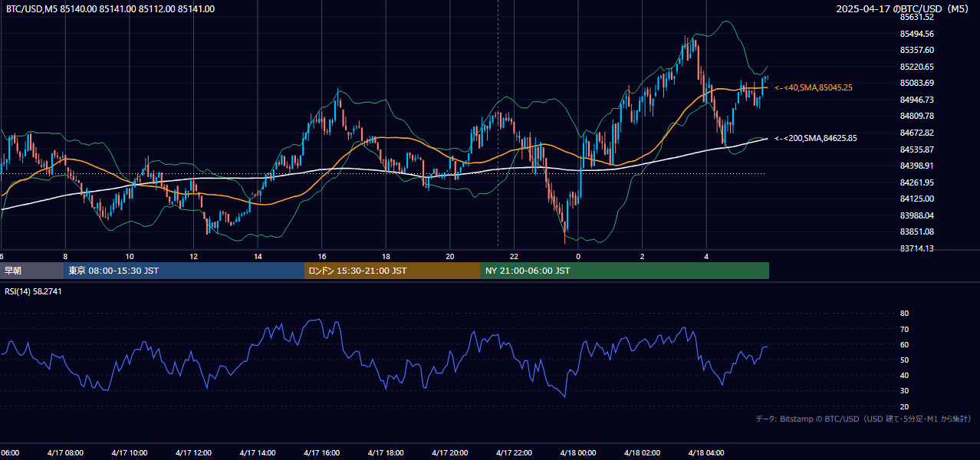Click price axis value 85494.56
980x460 pixels.
point(916,34)
